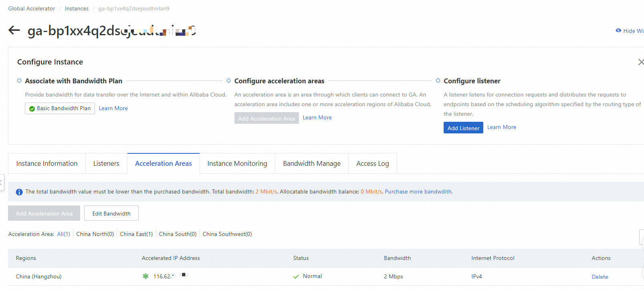This screenshot has width=644, height=290.
Task: Expand the collapsed left sidebar handle
Action: pyautogui.click(x=2, y=182)
